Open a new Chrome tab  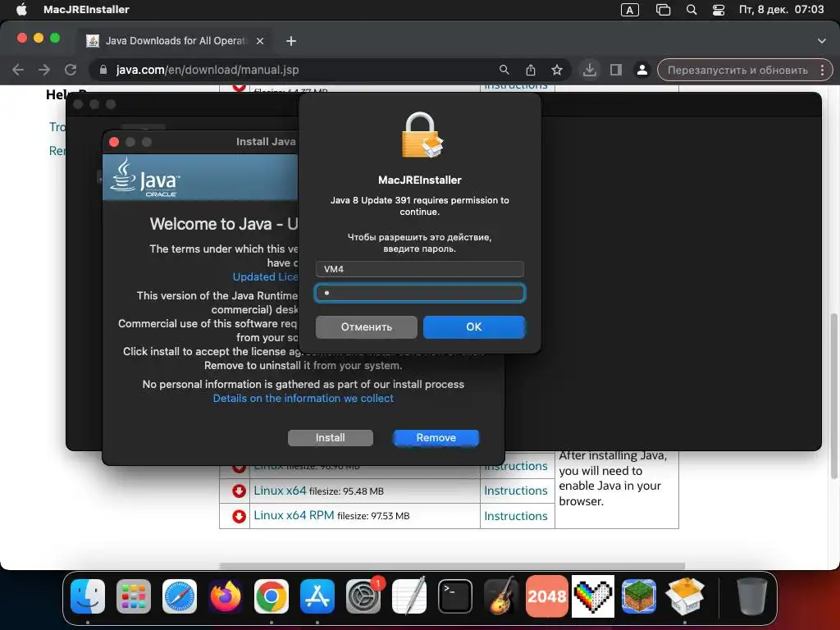291,41
